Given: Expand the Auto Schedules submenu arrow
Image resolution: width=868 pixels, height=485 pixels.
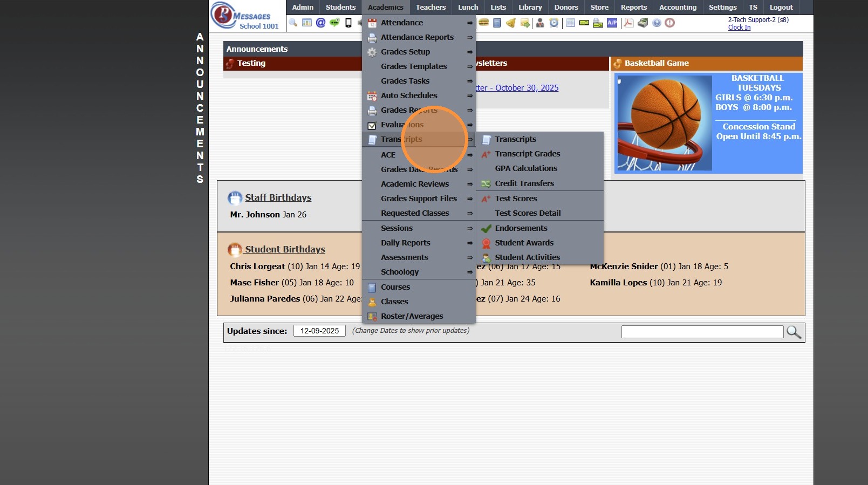Looking at the screenshot, I should (470, 95).
